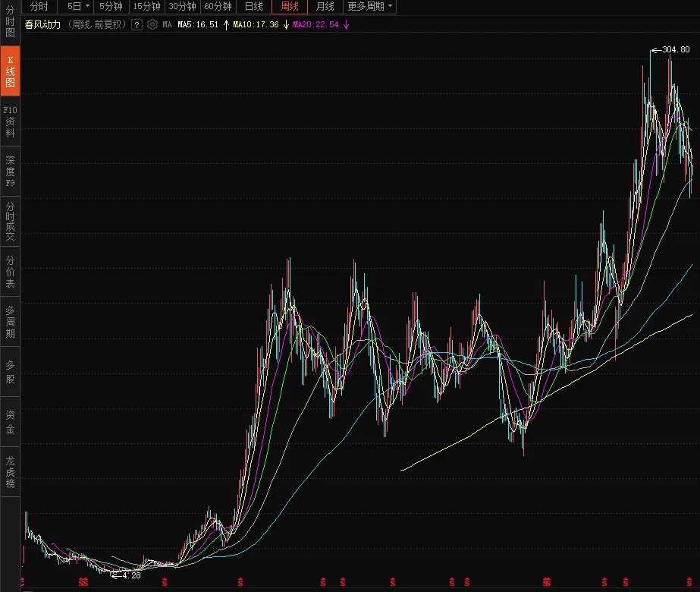The image size is (700, 592).
Task: Select the 5日 period tab
Action: pyautogui.click(x=74, y=6)
